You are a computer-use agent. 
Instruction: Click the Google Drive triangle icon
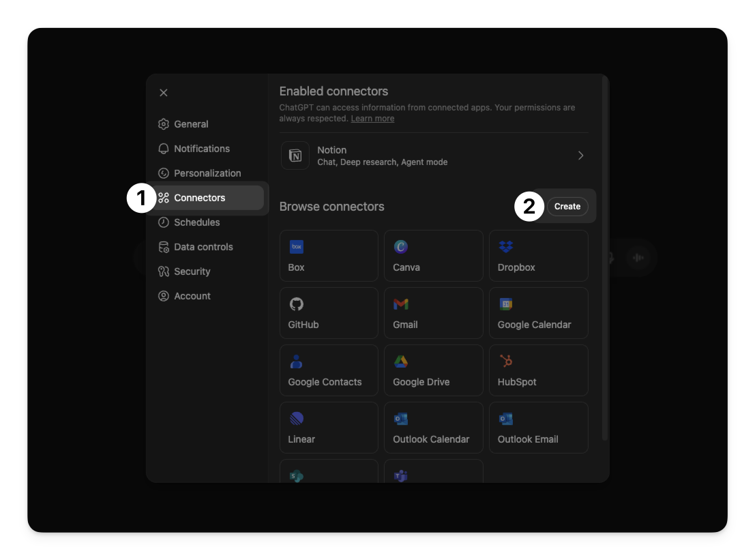click(x=400, y=361)
